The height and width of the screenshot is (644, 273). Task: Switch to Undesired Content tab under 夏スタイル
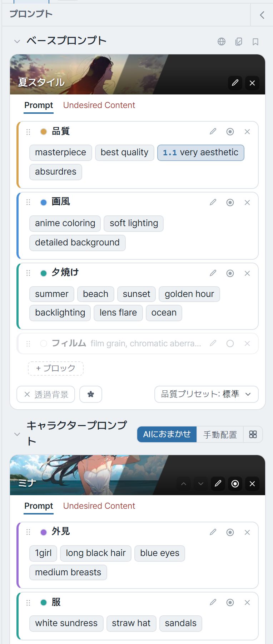coord(99,105)
